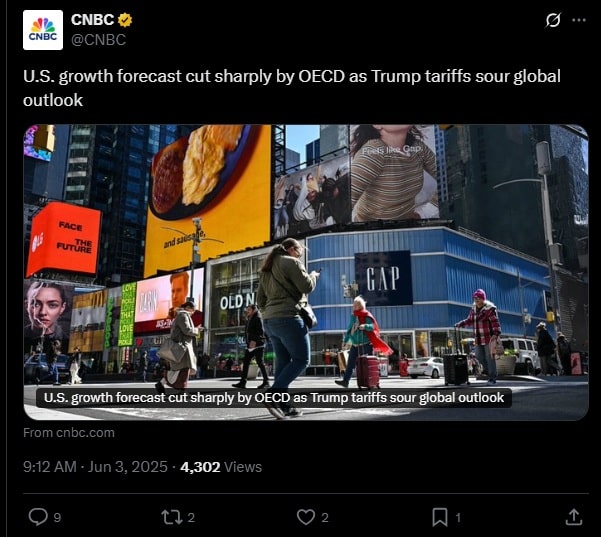Click the gold verified badge next to CNBC

click(125, 20)
